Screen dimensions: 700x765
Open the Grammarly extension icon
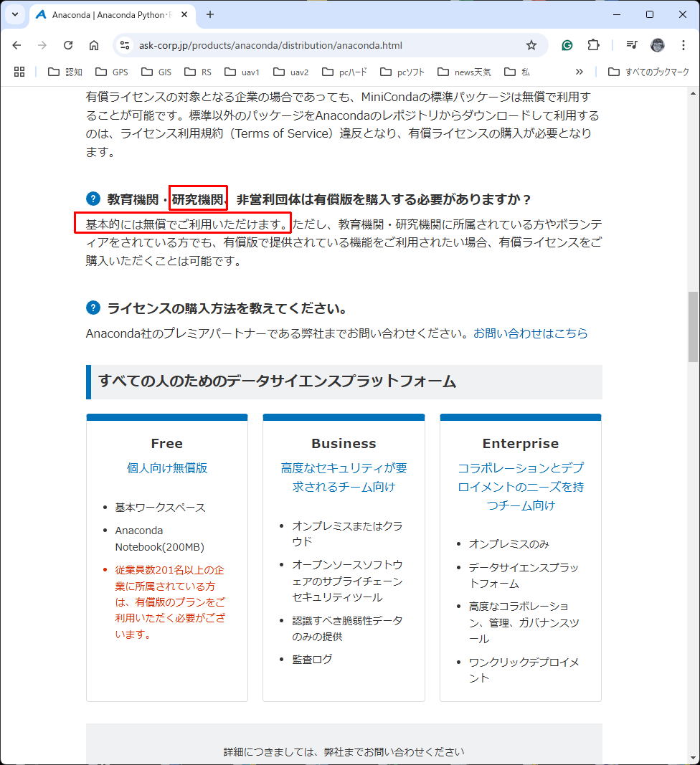567,45
